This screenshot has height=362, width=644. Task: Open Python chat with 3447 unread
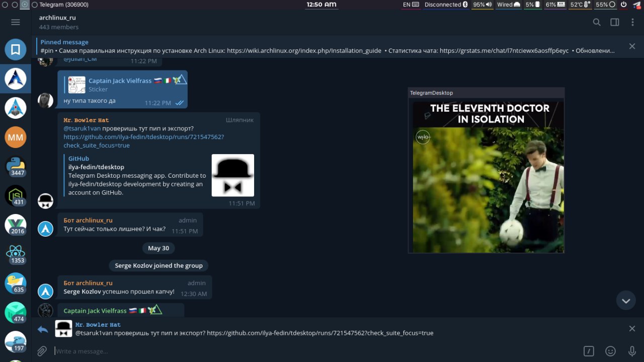click(16, 166)
